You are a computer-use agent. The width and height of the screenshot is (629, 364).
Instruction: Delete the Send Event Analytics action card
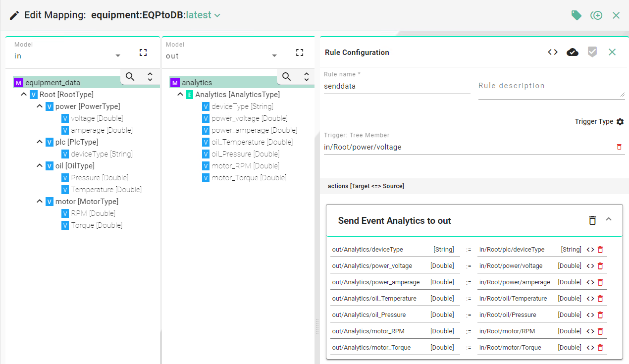[592, 220]
